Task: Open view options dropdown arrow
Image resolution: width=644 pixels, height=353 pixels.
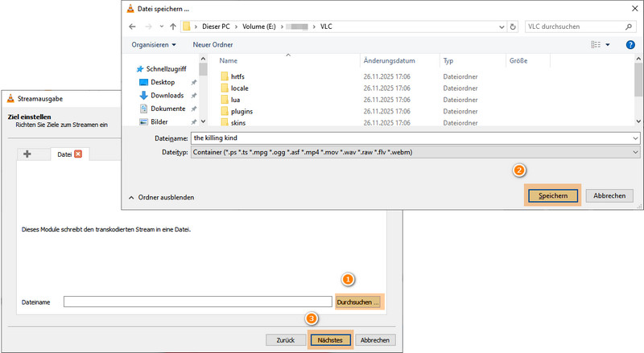Action: point(608,45)
